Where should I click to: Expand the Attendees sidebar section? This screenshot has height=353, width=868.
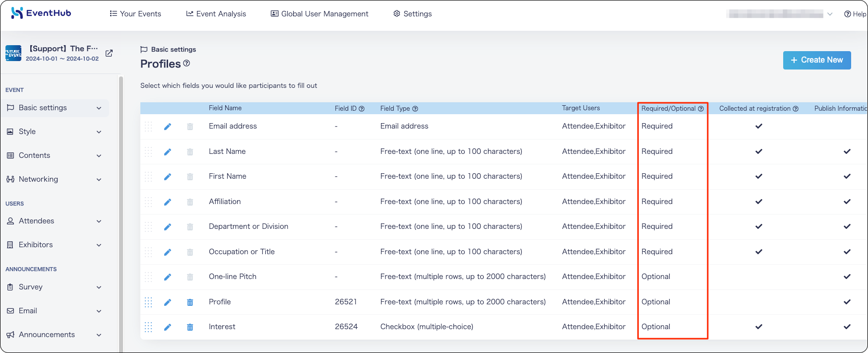(55, 221)
